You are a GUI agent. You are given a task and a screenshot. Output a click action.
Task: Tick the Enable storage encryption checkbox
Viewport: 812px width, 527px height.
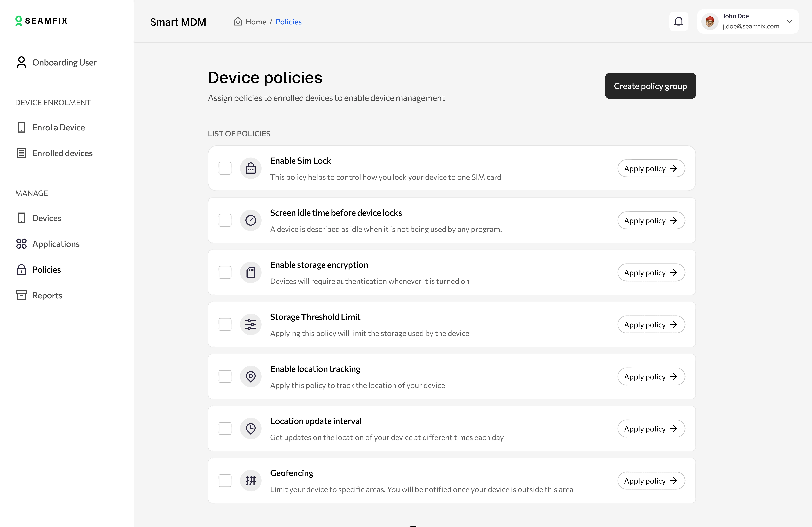click(225, 272)
